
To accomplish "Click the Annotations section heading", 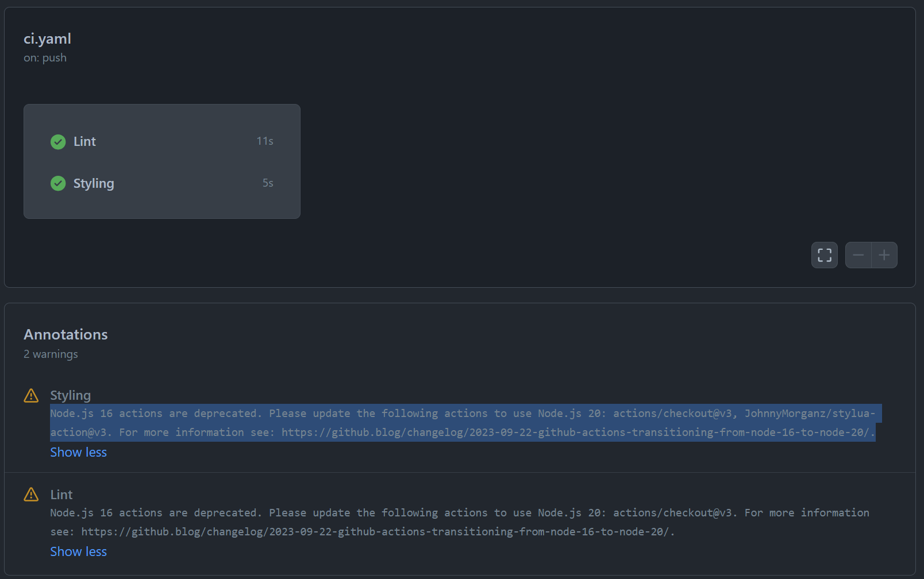I will tap(66, 334).
